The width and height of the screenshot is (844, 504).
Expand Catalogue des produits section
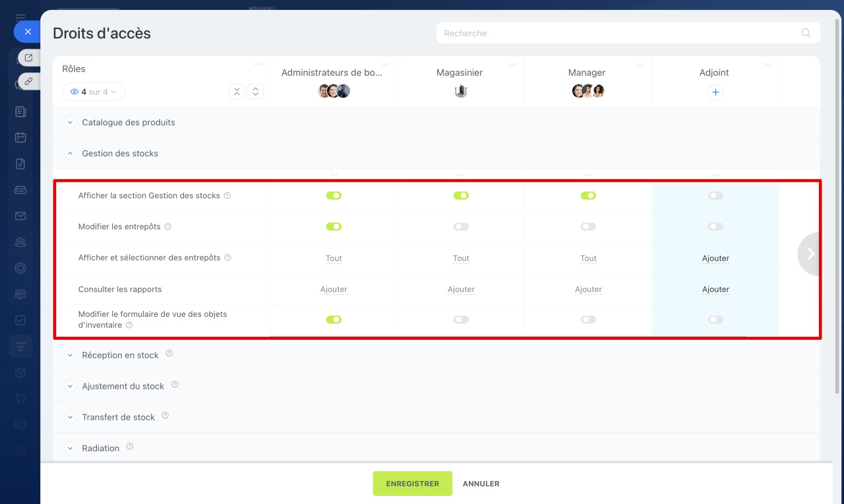point(71,123)
